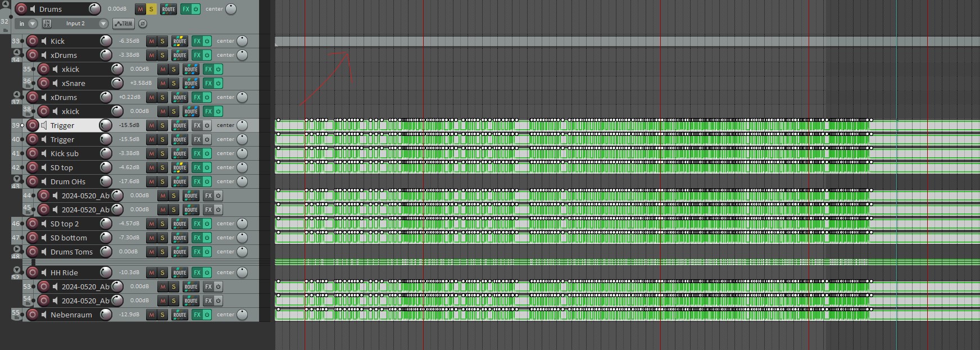980x350 pixels.
Task: Open FX chain for SD bottom track
Action: (197, 238)
